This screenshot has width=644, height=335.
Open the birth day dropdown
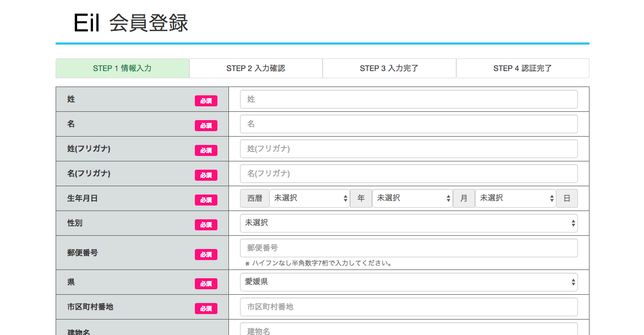(x=515, y=198)
